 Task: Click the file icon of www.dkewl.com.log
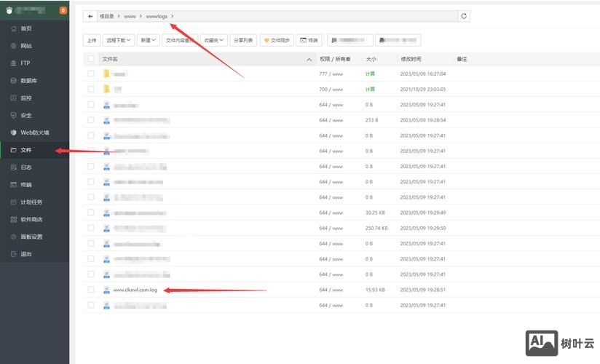(x=106, y=290)
